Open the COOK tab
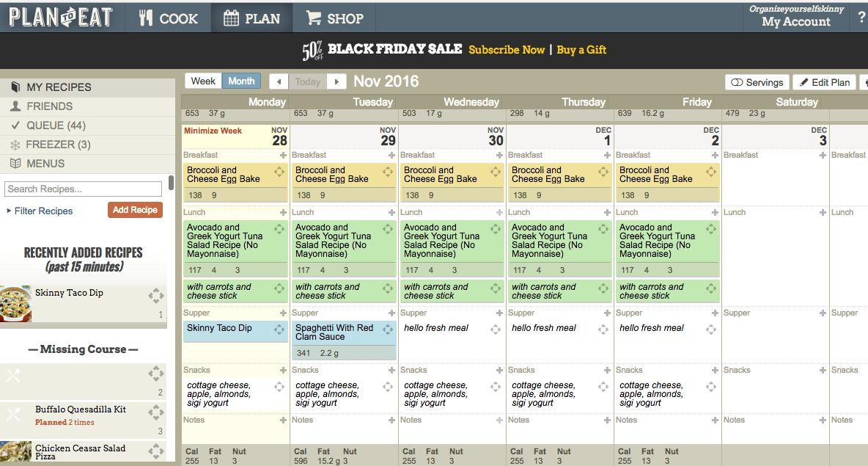868x466 pixels. pyautogui.click(x=168, y=18)
